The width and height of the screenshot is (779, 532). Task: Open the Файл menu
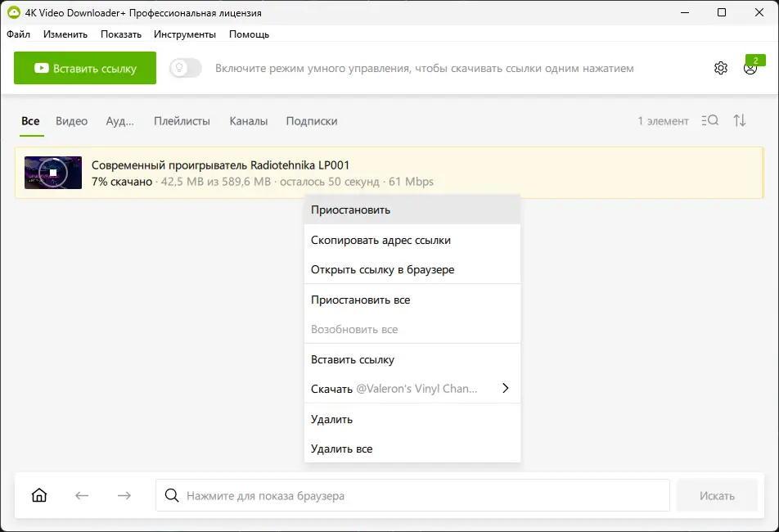[18, 34]
